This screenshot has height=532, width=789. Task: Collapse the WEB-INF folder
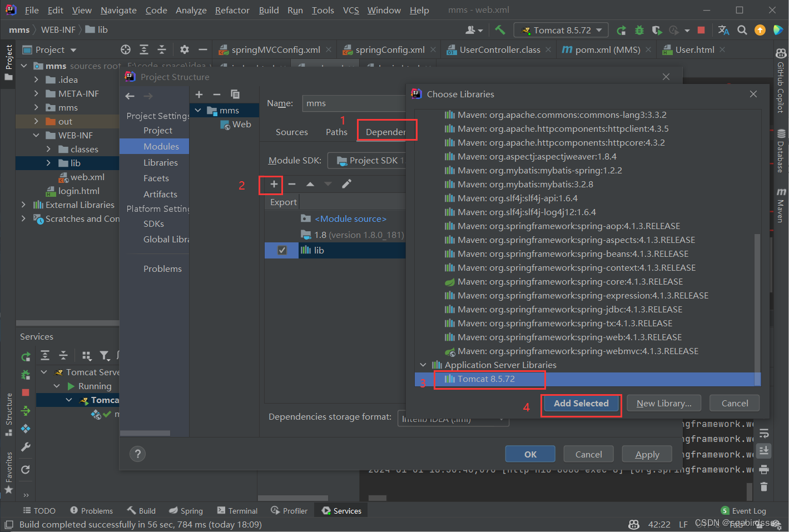pos(36,135)
